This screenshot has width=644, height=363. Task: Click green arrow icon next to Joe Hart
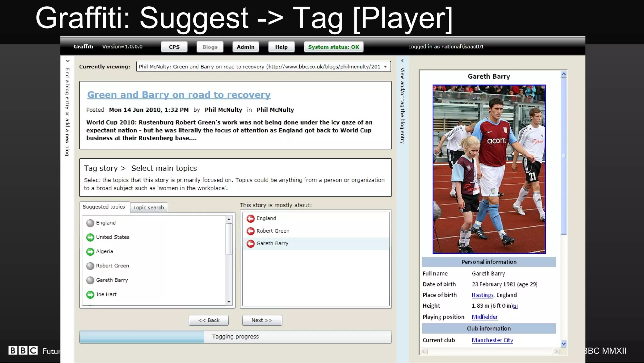pyautogui.click(x=90, y=294)
